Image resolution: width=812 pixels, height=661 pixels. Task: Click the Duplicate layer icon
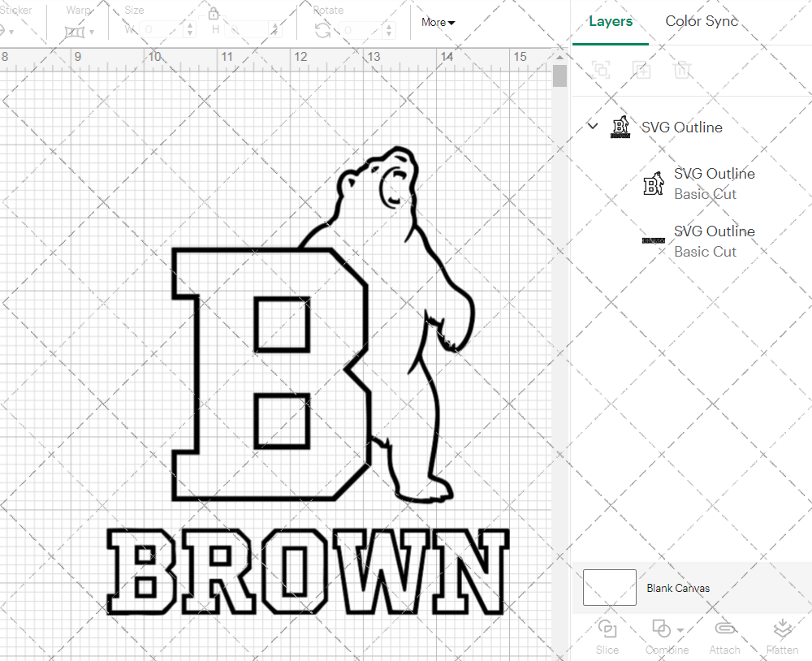pyautogui.click(x=641, y=70)
